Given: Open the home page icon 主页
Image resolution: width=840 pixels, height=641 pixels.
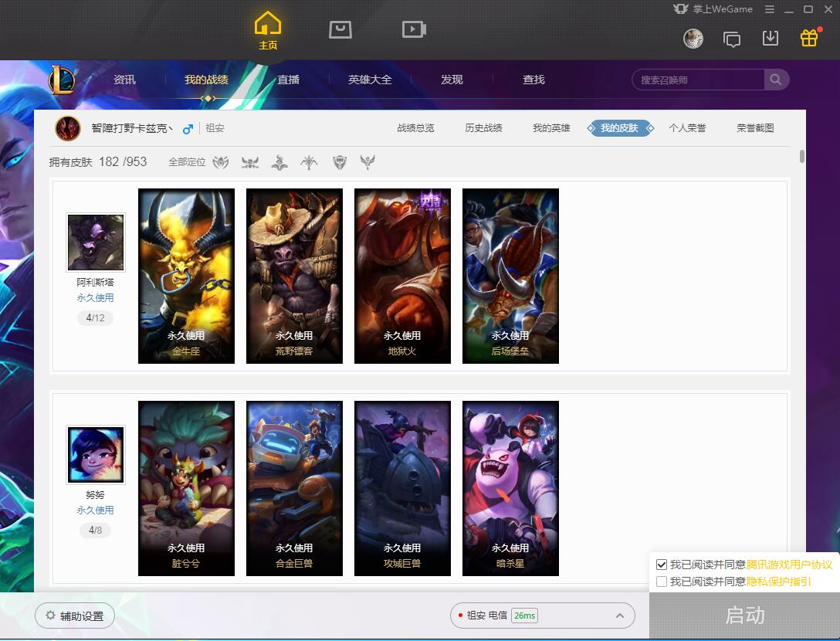Looking at the screenshot, I should tap(268, 30).
